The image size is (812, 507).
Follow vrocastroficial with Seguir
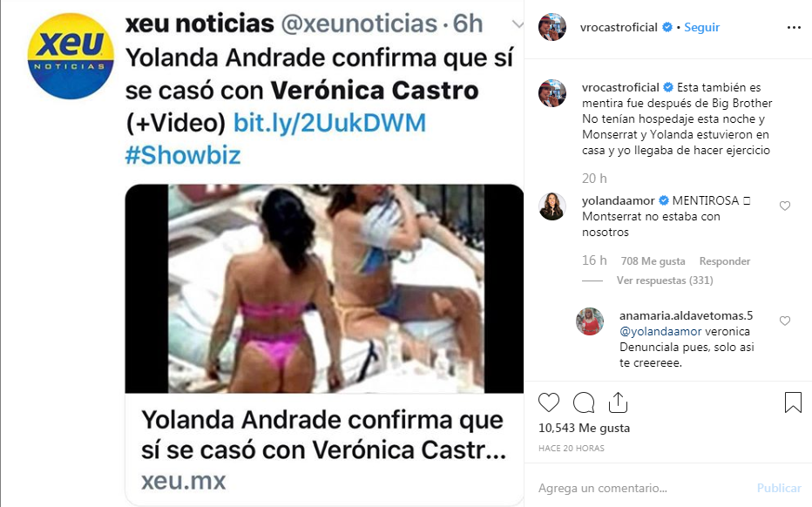pyautogui.click(x=701, y=28)
